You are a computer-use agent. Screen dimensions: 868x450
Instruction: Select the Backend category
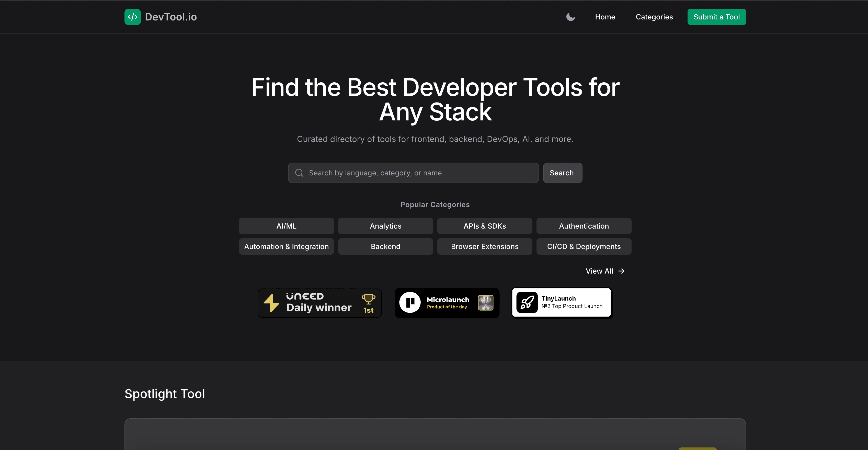click(x=385, y=246)
